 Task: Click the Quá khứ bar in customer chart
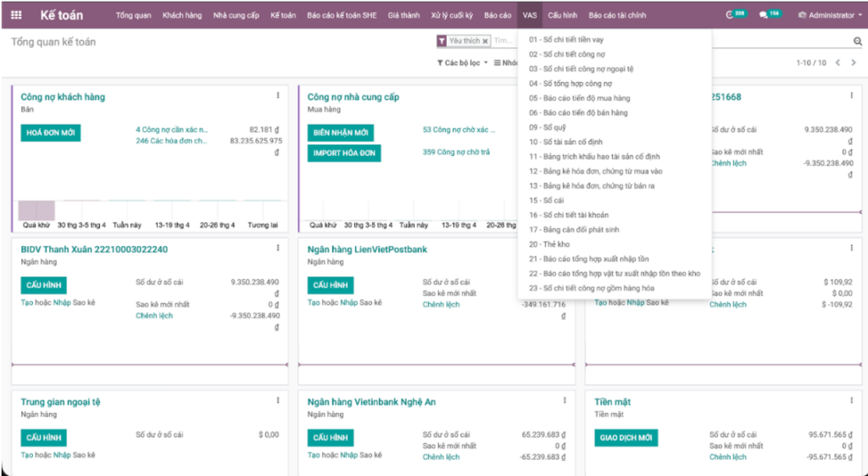tap(36, 210)
